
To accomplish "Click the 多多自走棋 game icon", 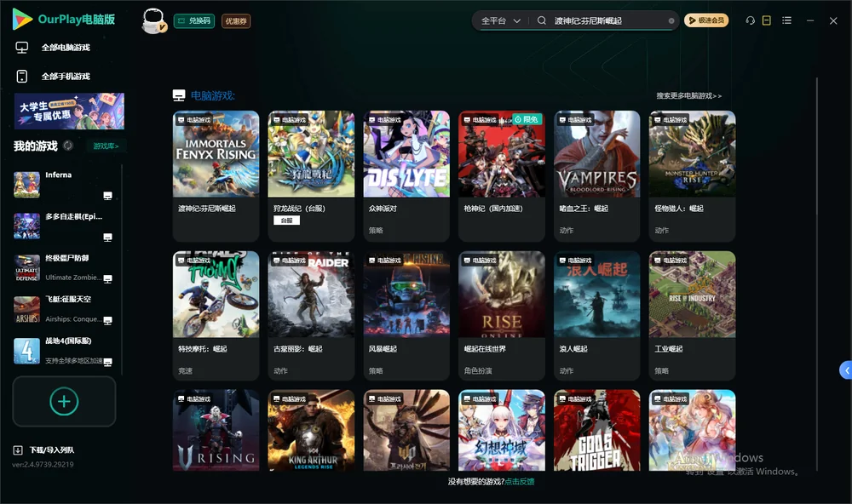I will [26, 226].
